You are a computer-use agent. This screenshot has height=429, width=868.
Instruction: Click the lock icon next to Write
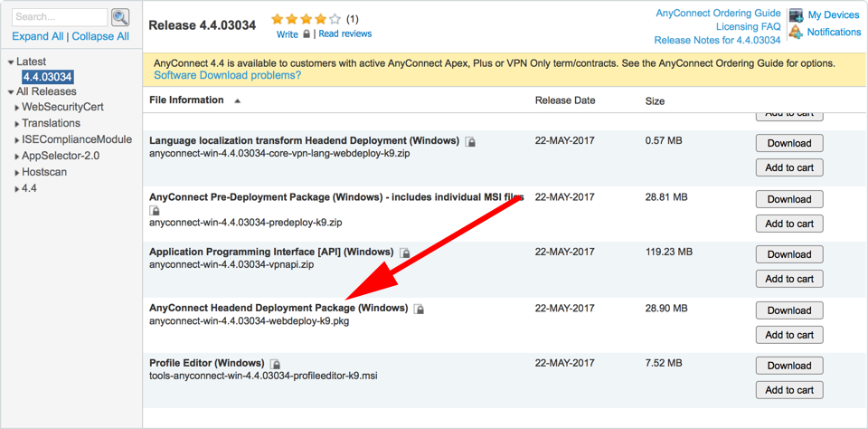click(307, 33)
